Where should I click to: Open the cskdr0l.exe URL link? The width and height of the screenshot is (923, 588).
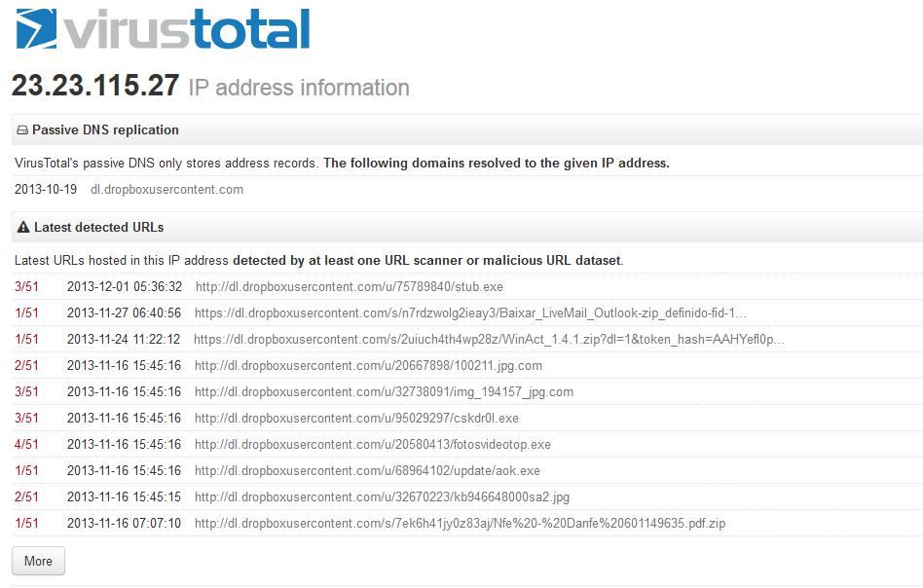click(356, 419)
